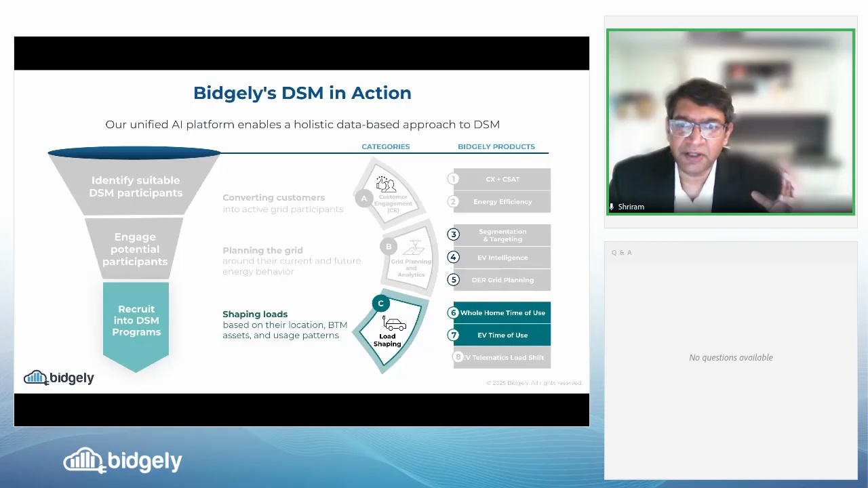Click the Customer Engagement category icon
The image size is (868, 488).
pos(387,184)
